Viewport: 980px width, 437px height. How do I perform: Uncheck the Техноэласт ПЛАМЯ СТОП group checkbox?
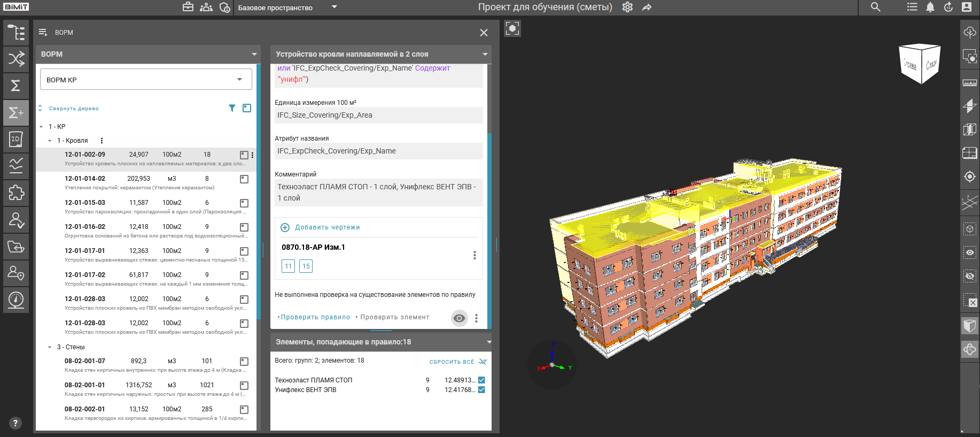pyautogui.click(x=481, y=380)
